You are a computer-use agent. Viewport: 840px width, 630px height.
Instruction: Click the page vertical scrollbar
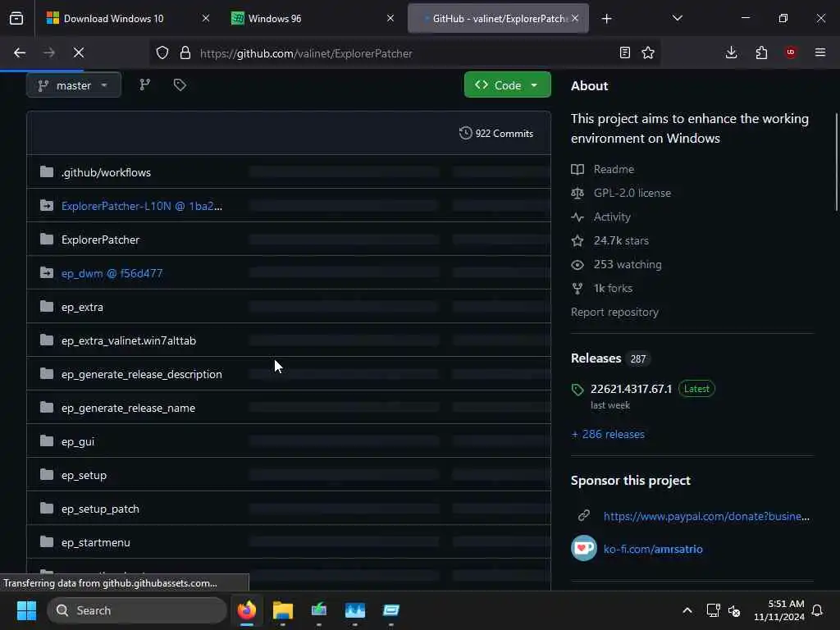click(x=836, y=162)
